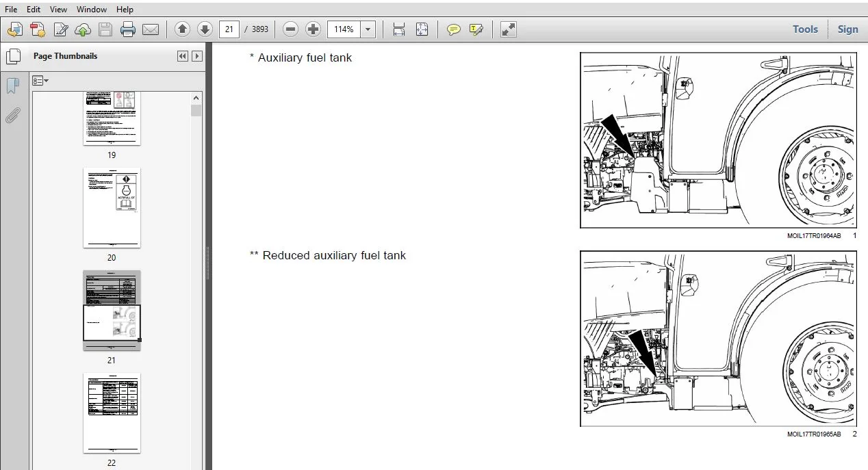Click the zoom out minus button
Image resolution: width=868 pixels, height=470 pixels.
(291, 29)
